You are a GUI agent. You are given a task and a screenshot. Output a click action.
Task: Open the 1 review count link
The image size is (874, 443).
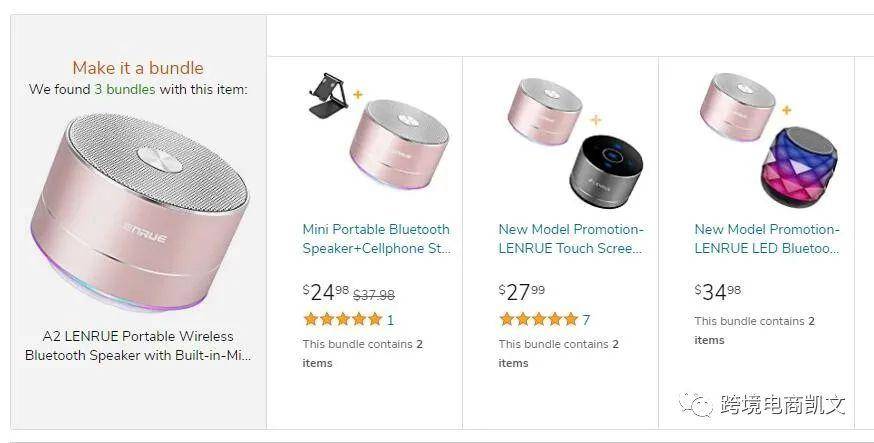pos(390,320)
